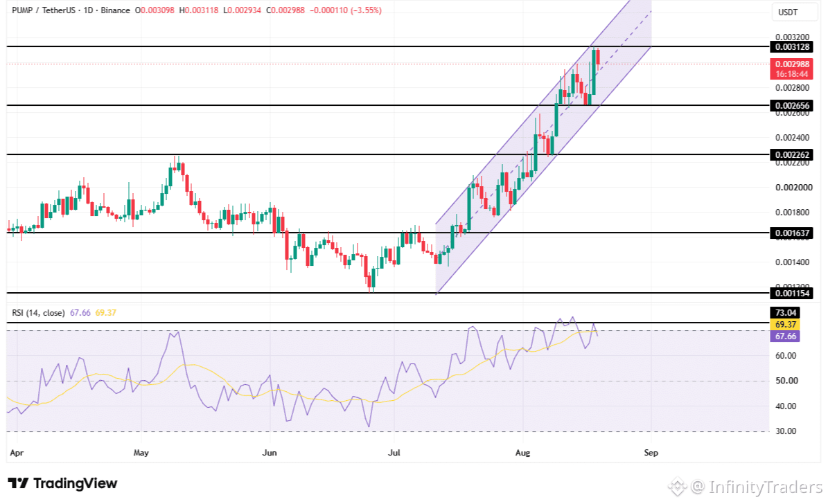Viewport: 828px width, 504px height.
Task: Click the TradingView logo
Action: point(62,483)
